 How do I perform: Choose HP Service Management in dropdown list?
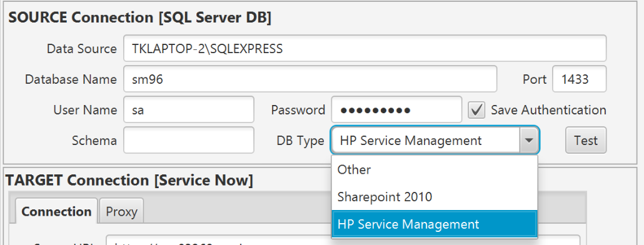[435, 224]
